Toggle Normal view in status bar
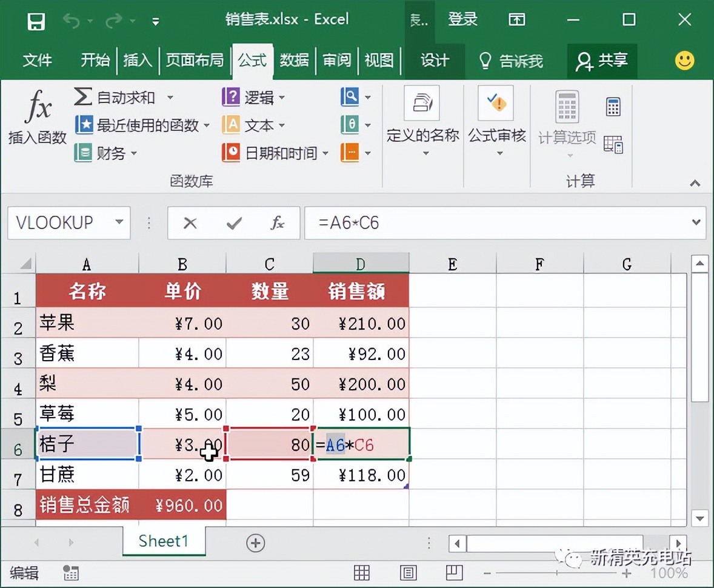This screenshot has height=588, width=714. pos(362,572)
